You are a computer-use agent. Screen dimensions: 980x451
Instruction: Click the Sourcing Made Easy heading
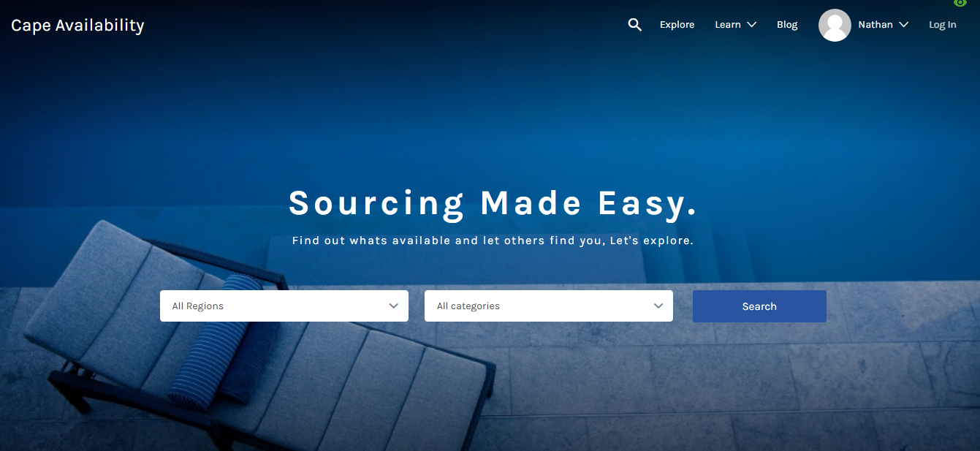pyautogui.click(x=493, y=203)
